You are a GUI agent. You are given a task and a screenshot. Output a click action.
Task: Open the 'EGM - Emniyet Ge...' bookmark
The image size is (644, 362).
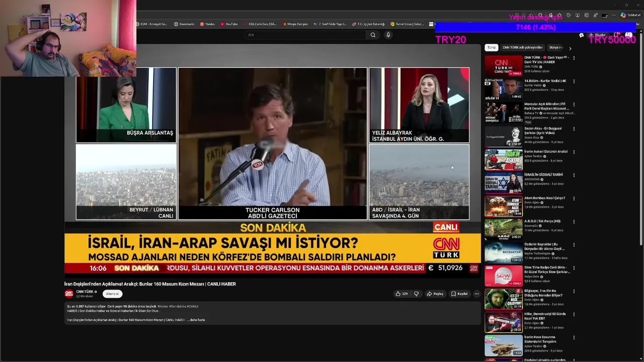(x=151, y=24)
